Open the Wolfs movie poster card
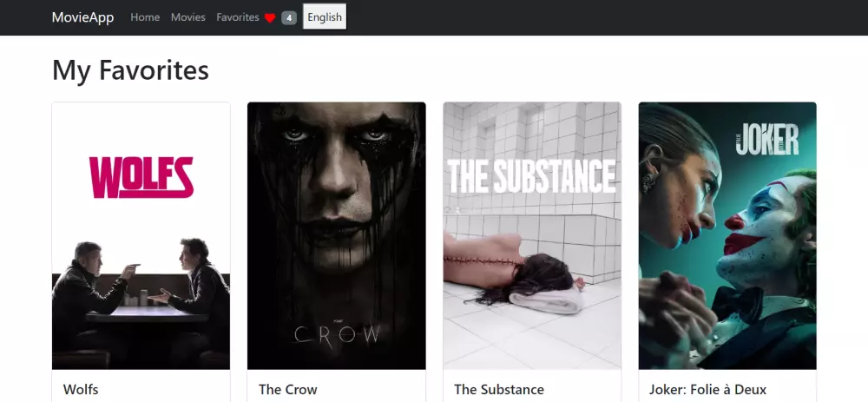Viewport: 868px width, 402px height. [141, 236]
